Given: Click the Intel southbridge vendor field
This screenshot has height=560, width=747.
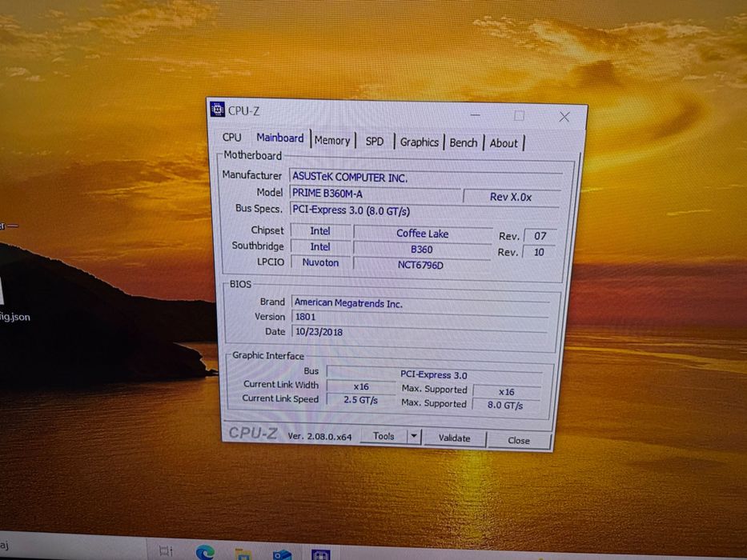Looking at the screenshot, I should pyautogui.click(x=320, y=246).
